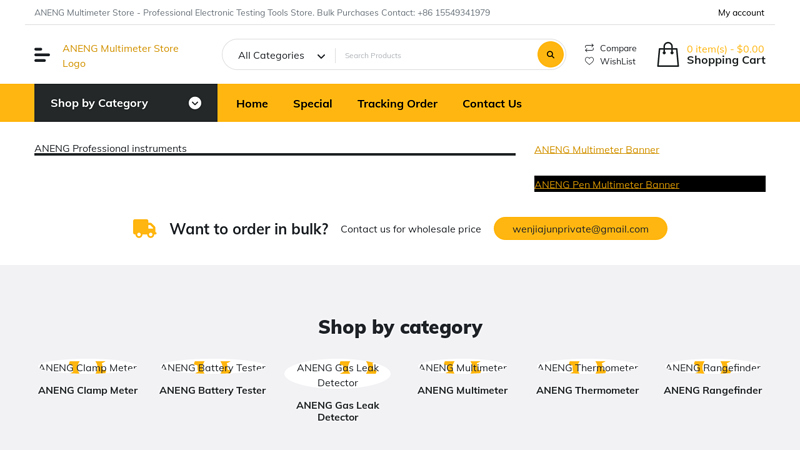Image resolution: width=800 pixels, height=450 pixels.
Task: Open the My account dropdown
Action: click(740, 13)
